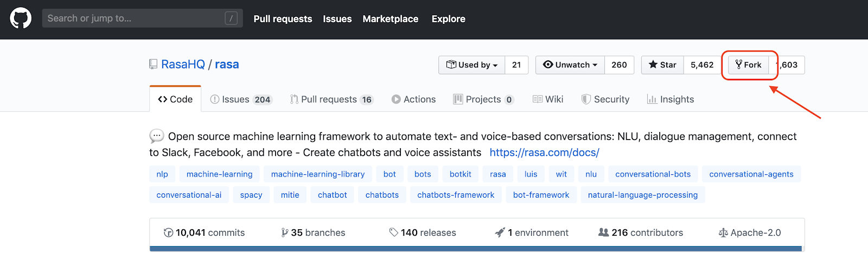Click the play icon on Actions tab
The image size is (868, 258).
pyautogui.click(x=396, y=99)
